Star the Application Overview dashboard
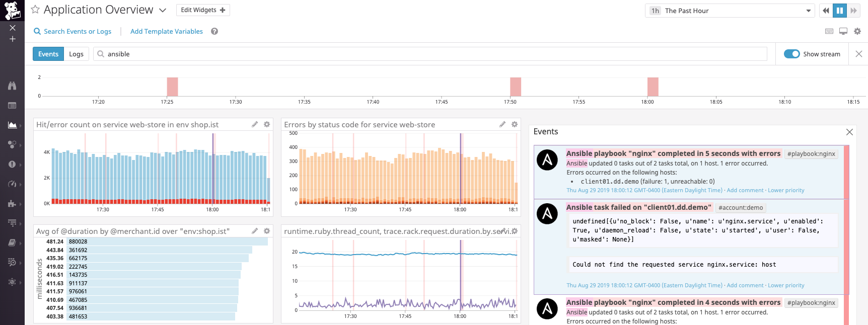 pos(35,10)
